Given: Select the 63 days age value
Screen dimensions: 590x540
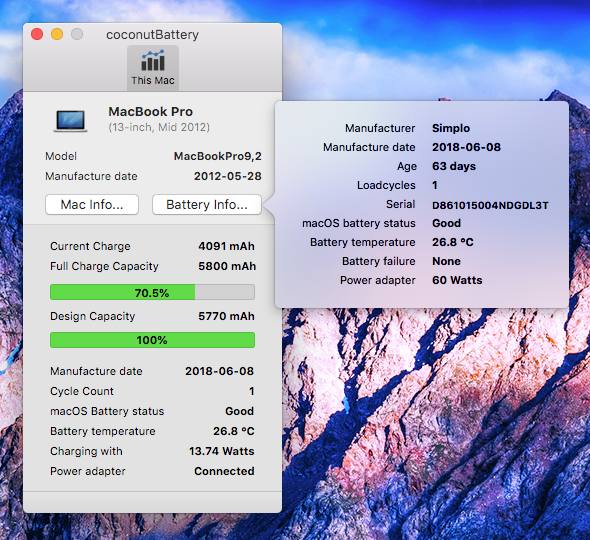Looking at the screenshot, I should [454, 166].
